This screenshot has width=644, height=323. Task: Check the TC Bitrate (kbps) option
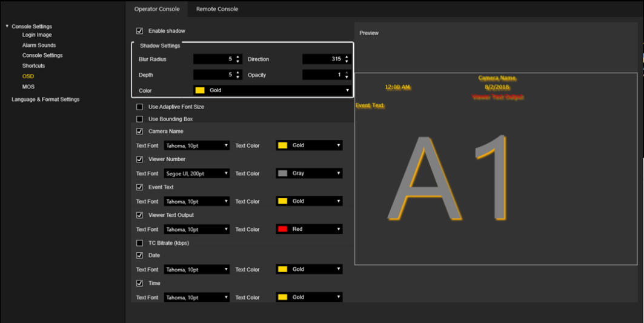coord(140,243)
